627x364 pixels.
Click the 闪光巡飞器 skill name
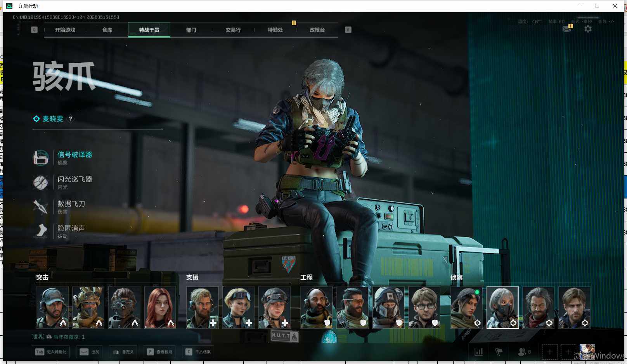click(75, 179)
